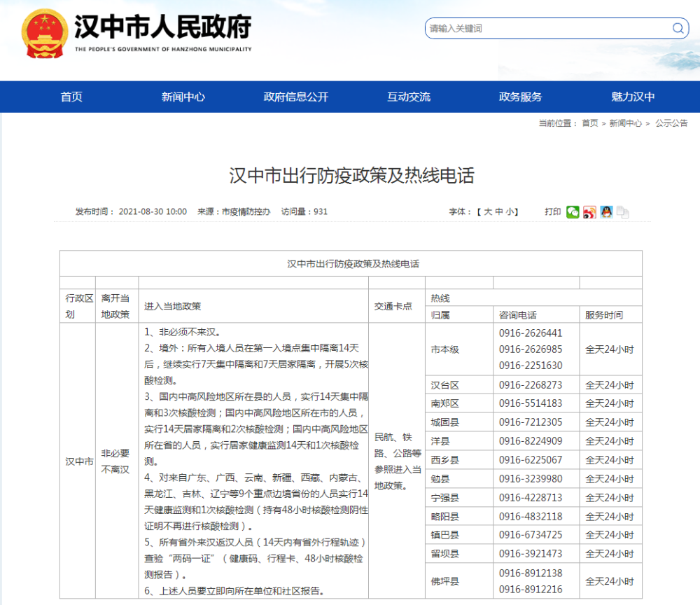
Task: Click phone number 0916-8912138
Action: [531, 573]
